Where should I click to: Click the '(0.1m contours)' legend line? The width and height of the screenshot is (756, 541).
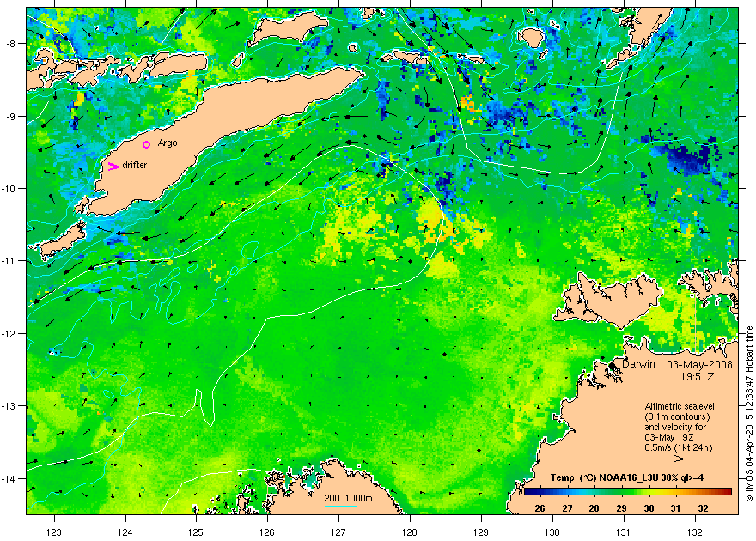pos(677,417)
